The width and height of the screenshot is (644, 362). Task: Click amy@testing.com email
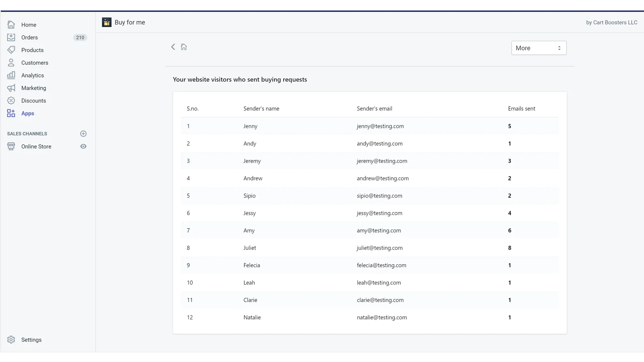click(x=379, y=230)
